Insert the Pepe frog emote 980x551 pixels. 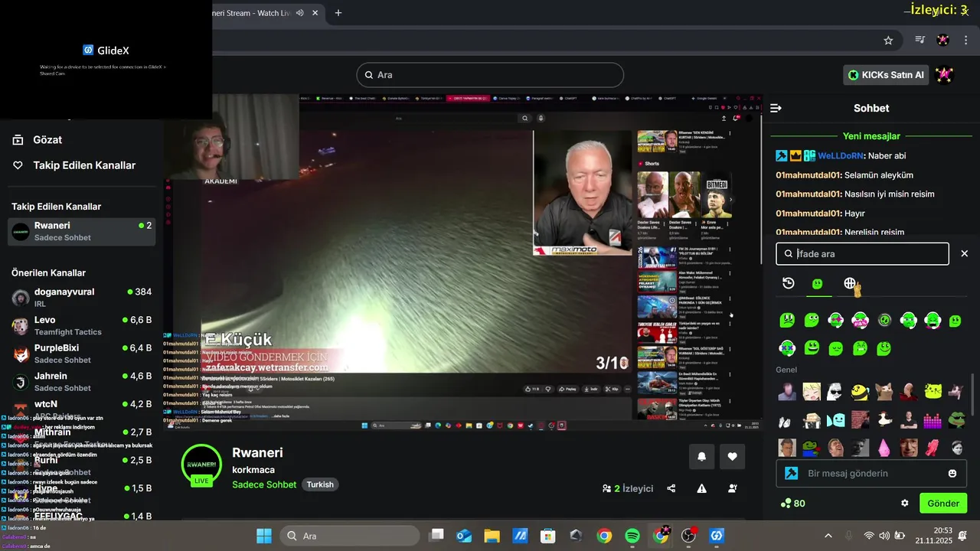[956, 419]
